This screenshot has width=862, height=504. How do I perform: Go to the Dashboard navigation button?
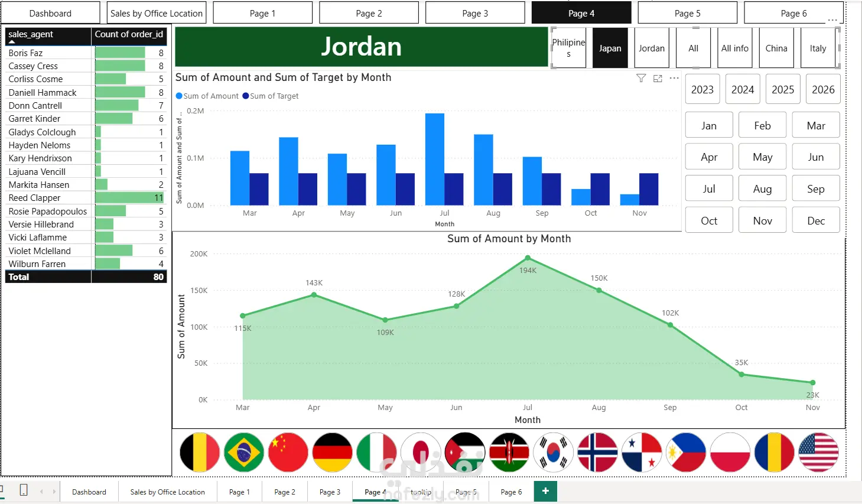[50, 13]
